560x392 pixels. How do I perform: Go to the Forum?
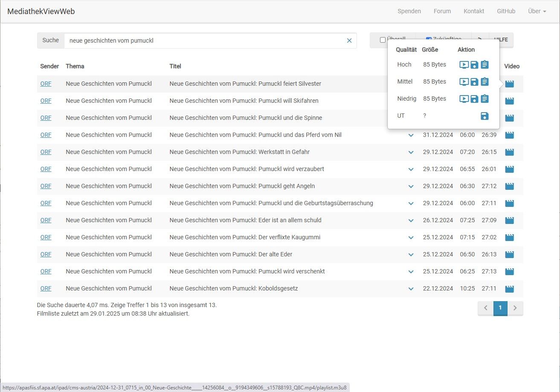point(442,11)
